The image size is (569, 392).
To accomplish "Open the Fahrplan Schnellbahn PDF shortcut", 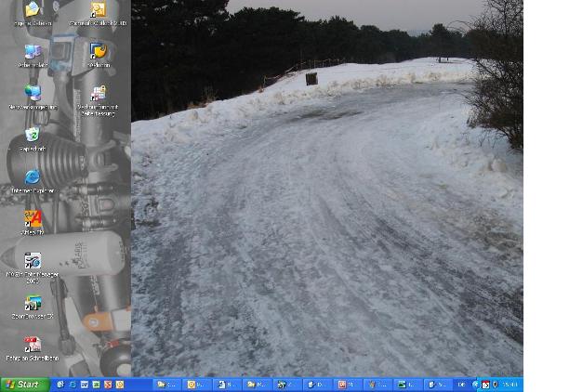I will click(x=33, y=349).
